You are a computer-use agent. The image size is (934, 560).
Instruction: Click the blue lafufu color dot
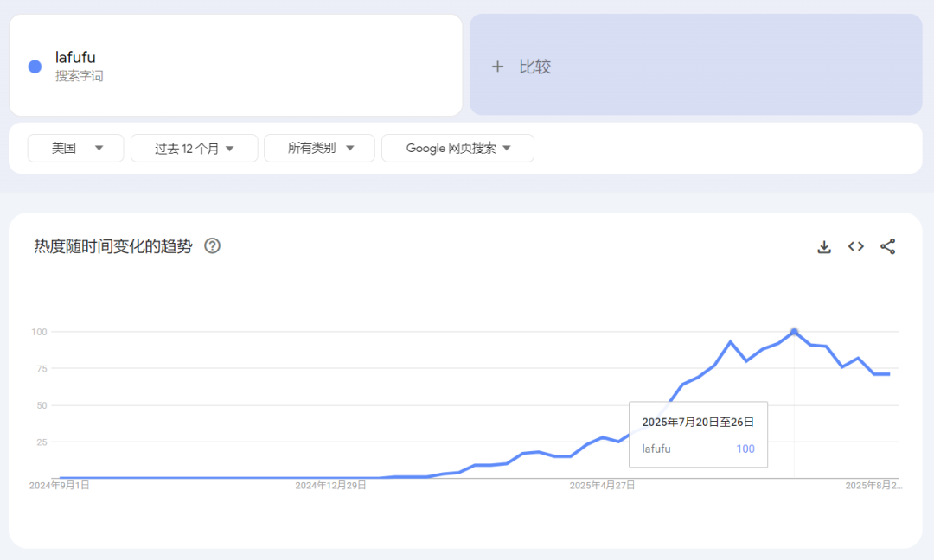(35, 67)
